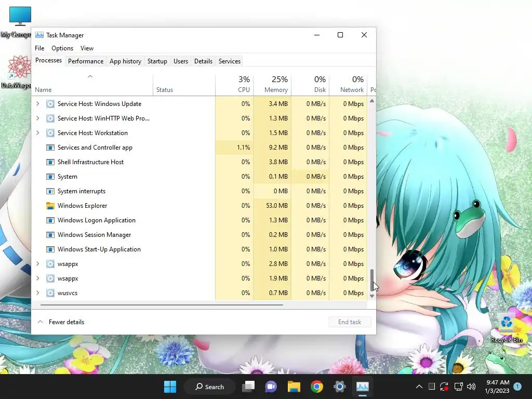Open File Explorer from the taskbar
This screenshot has width=532, height=399.
coord(294,387)
